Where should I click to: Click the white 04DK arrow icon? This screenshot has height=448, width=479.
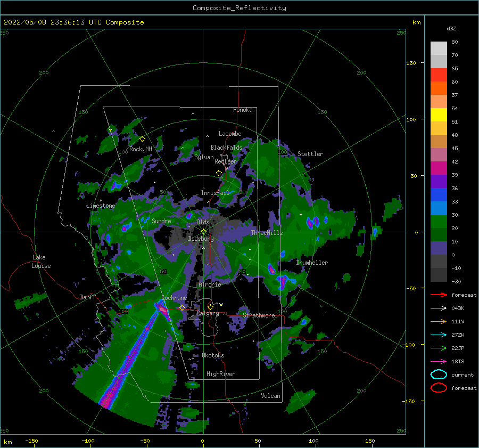(439, 308)
